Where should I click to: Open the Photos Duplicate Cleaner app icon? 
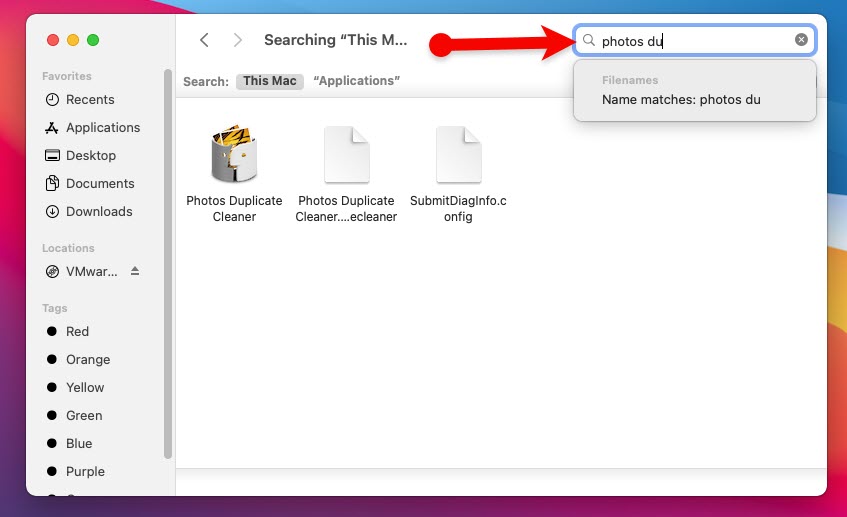[x=234, y=156]
